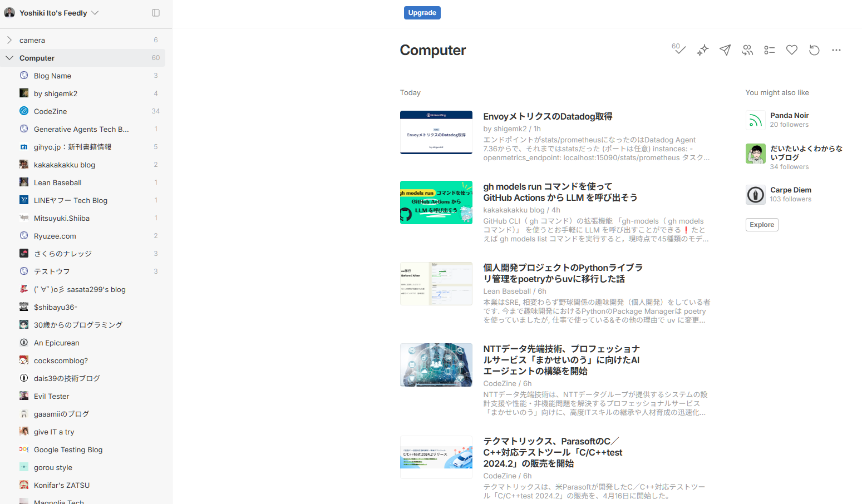Click the LINEヤフー Tech Blog favicon
This screenshot has height=504, width=862.
point(24,200)
